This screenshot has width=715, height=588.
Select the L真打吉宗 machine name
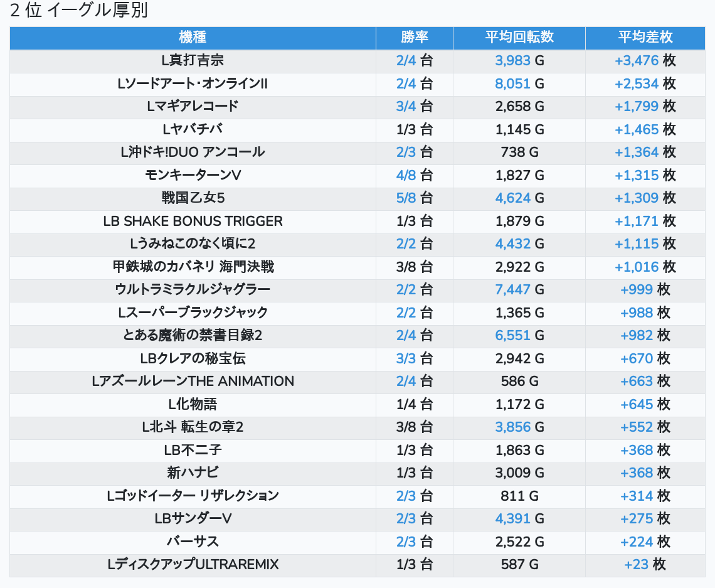click(x=193, y=61)
